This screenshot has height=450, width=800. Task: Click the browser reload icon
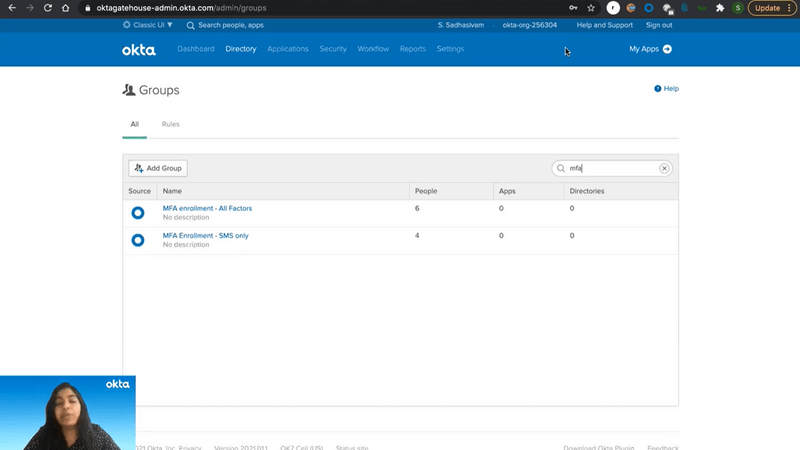pyautogui.click(x=47, y=8)
